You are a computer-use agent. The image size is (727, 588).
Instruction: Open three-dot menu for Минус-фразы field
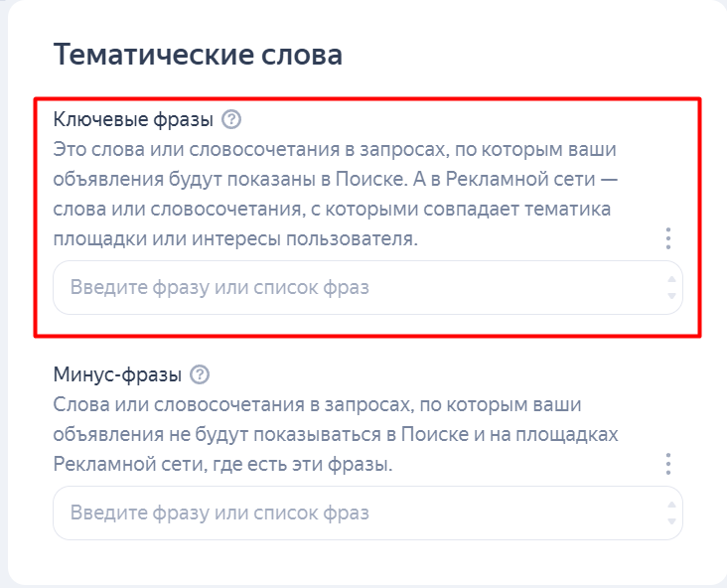[668, 464]
